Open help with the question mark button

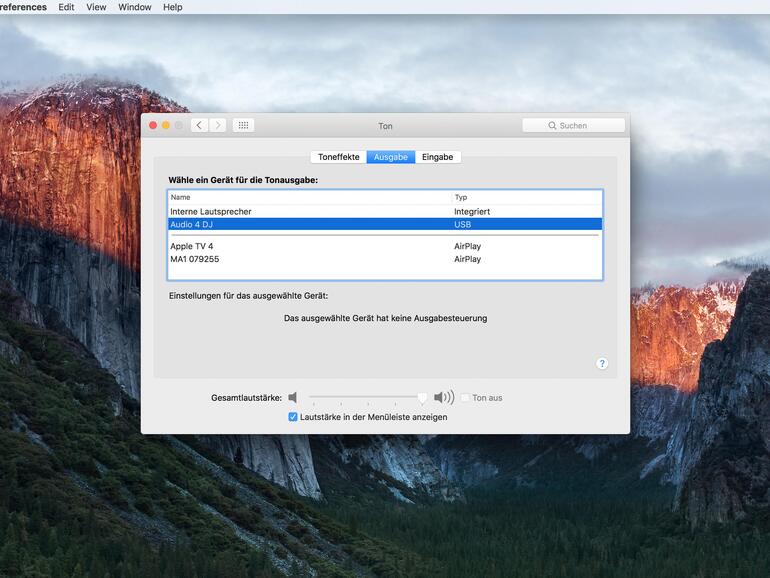[x=602, y=363]
